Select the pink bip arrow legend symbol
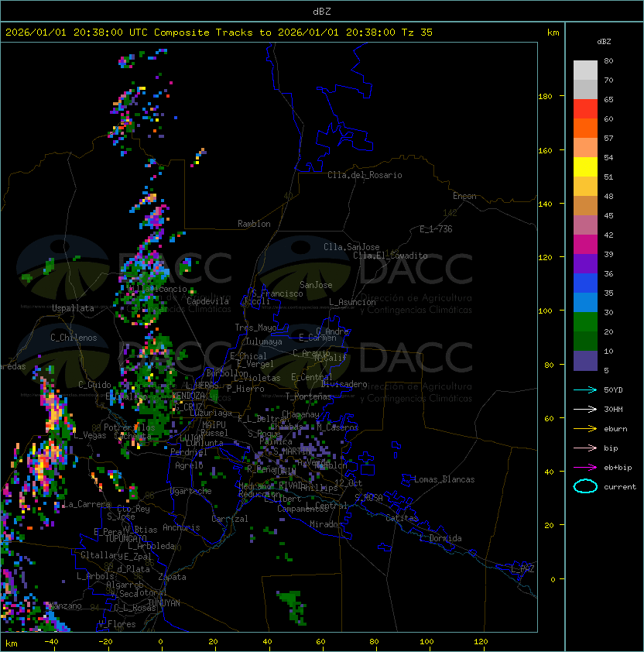Viewport: 644px width, 652px height. coord(585,448)
